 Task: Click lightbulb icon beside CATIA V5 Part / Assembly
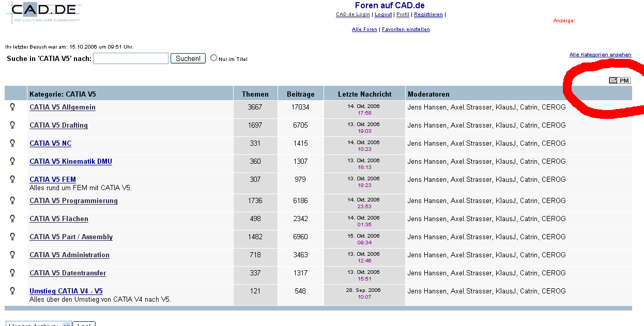click(x=12, y=237)
